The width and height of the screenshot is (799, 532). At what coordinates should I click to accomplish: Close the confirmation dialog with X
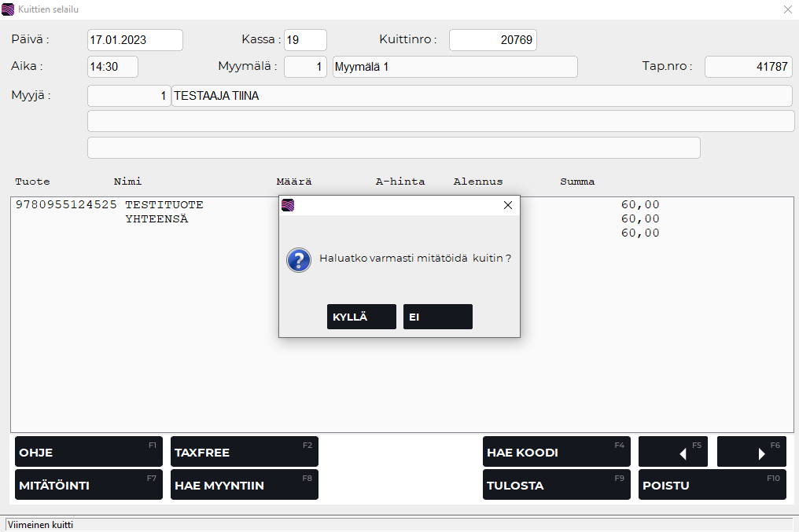click(507, 205)
